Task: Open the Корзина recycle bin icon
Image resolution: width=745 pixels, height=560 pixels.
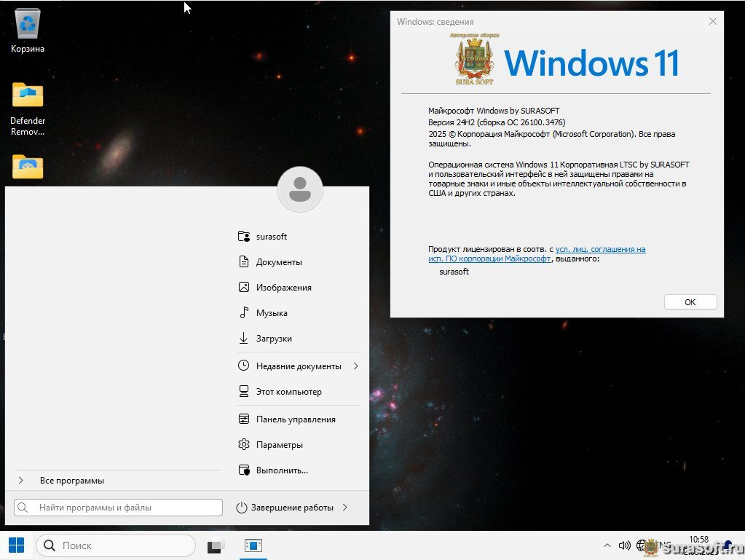Action: 28,31
